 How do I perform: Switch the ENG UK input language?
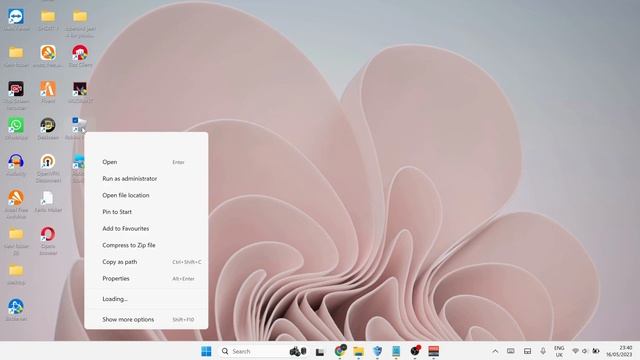click(559, 351)
